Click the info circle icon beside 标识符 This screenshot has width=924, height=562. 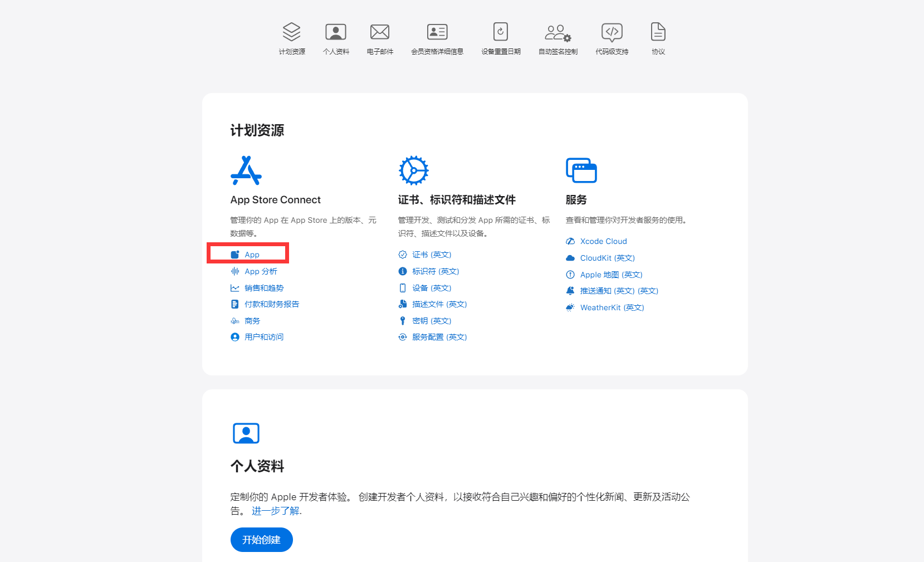click(x=403, y=271)
